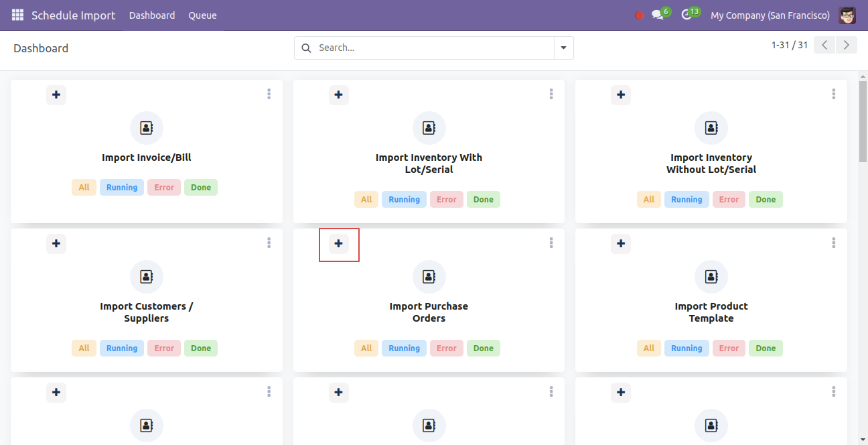The image size is (868, 445).
Task: Open kebab menu on Import Inventory With Lot/Serial card
Action: coord(551,94)
